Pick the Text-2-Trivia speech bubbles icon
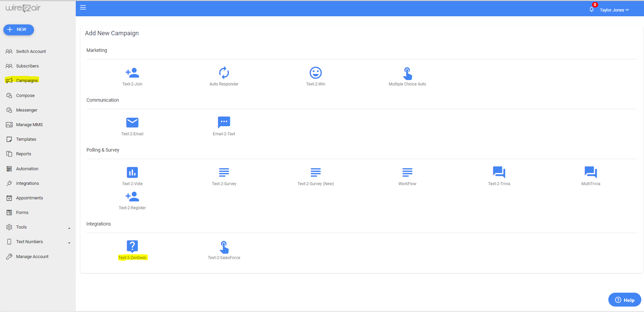Viewport: 644px width, 312px height. point(499,172)
